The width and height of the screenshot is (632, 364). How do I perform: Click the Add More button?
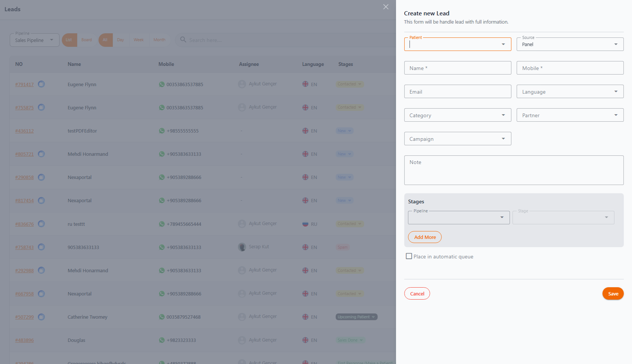[x=425, y=237]
